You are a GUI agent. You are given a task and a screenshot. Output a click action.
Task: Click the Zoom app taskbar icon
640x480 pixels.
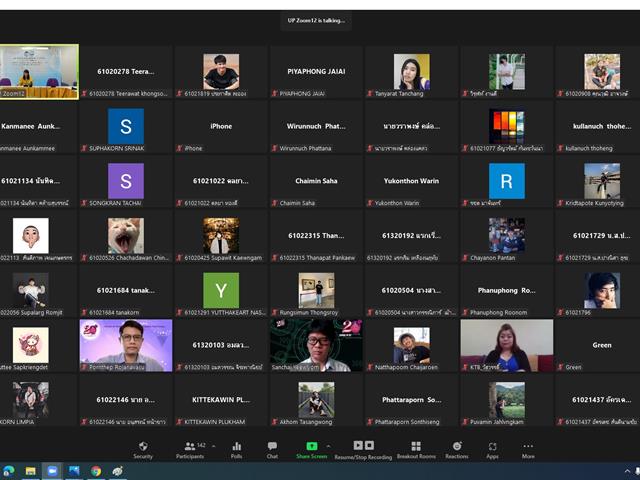pyautogui.click(x=52, y=471)
